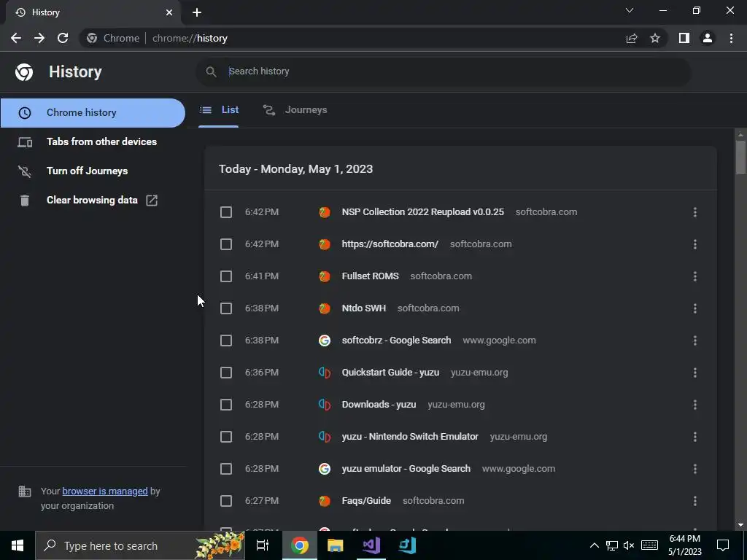Open the tab search chevron

point(630,10)
